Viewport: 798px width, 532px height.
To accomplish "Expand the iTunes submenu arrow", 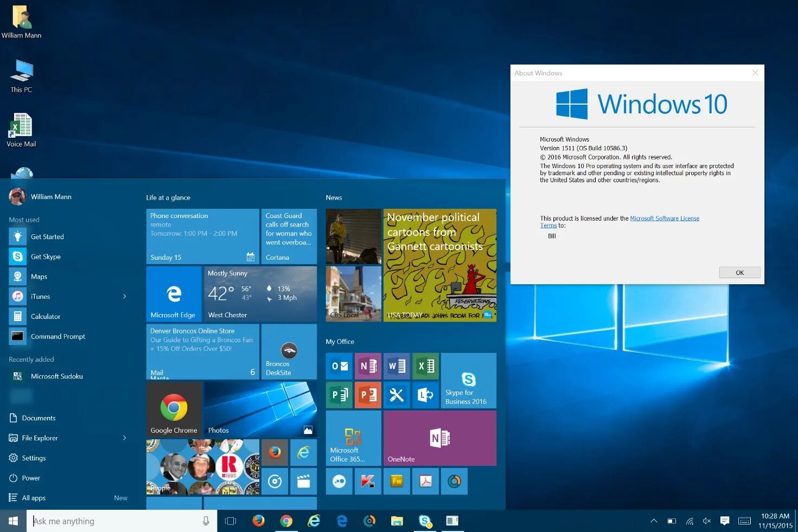I will click(124, 296).
